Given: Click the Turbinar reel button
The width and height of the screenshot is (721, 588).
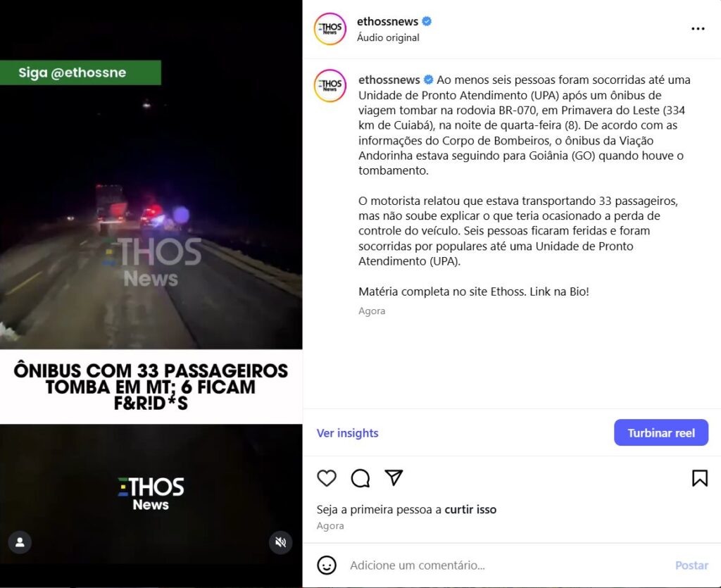Looking at the screenshot, I should (660, 432).
